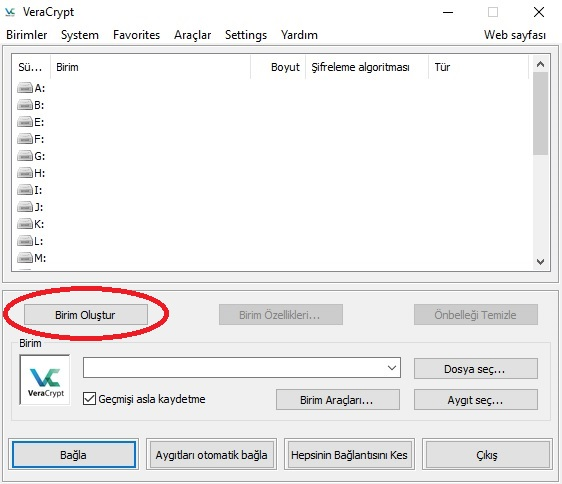This screenshot has width=562, height=484.
Task: Expand the volume path combo box
Action: pyautogui.click(x=392, y=367)
